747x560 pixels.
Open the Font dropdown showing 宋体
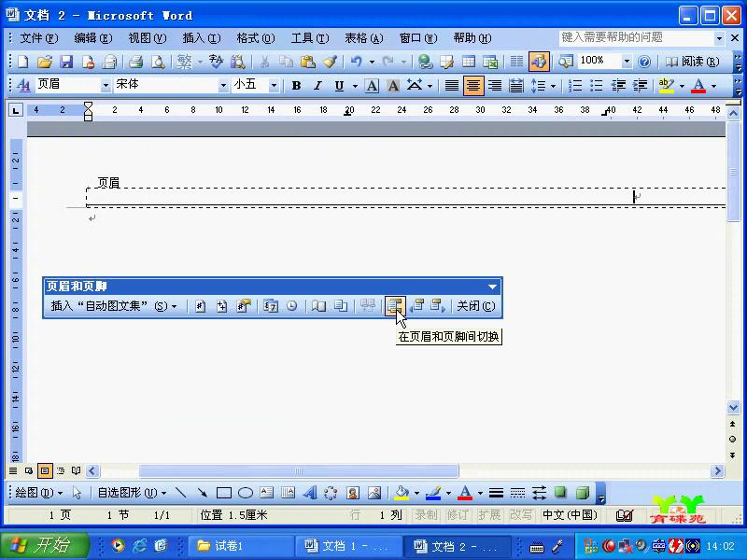coord(223,86)
